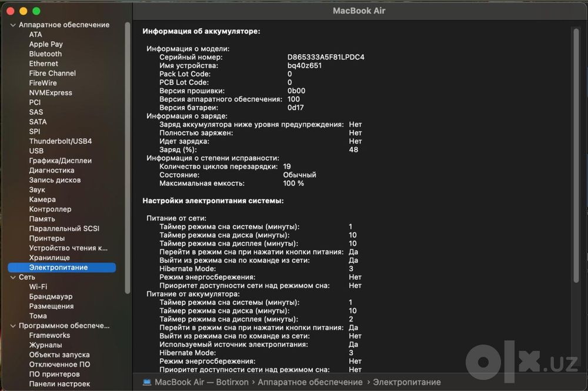Click the sidebar vertical scrollbar

[x=128, y=158]
